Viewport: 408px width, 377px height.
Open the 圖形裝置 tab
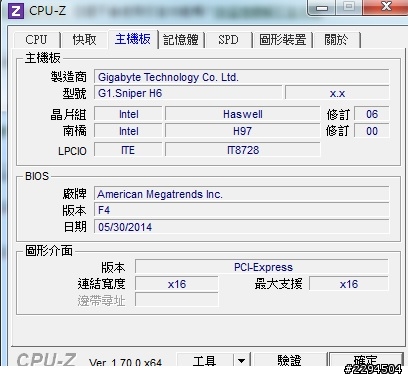283,40
